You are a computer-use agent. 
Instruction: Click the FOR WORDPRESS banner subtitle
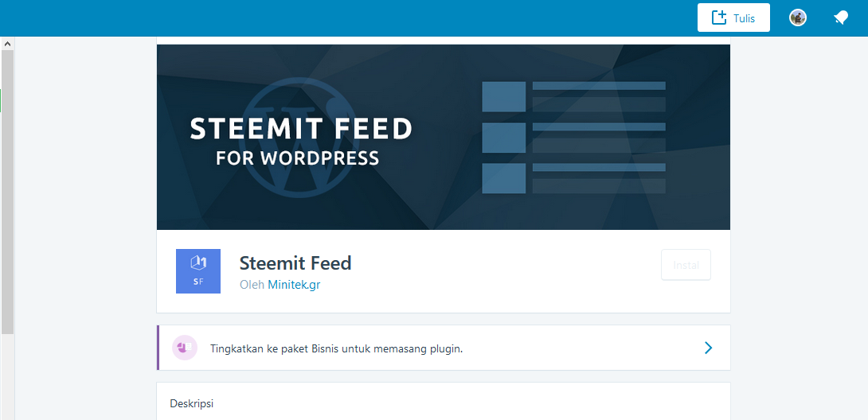(x=298, y=158)
